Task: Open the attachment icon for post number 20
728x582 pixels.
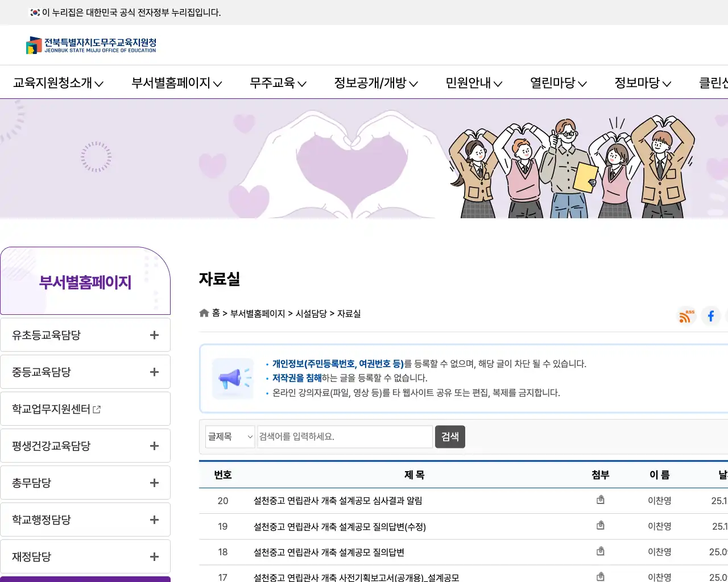Action: point(600,500)
